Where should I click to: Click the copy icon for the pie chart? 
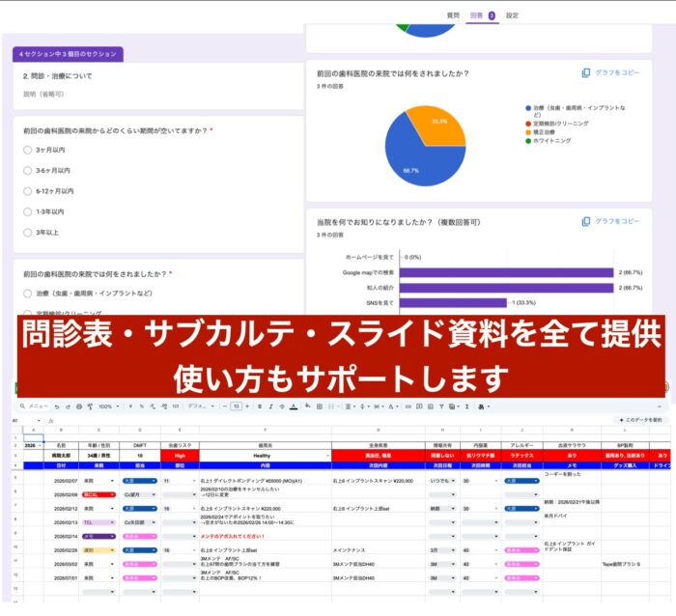[x=585, y=72]
